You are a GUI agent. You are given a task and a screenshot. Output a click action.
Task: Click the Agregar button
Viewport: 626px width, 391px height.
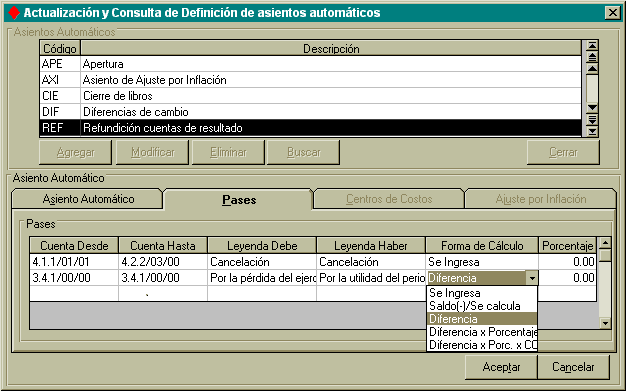pyautogui.click(x=75, y=152)
